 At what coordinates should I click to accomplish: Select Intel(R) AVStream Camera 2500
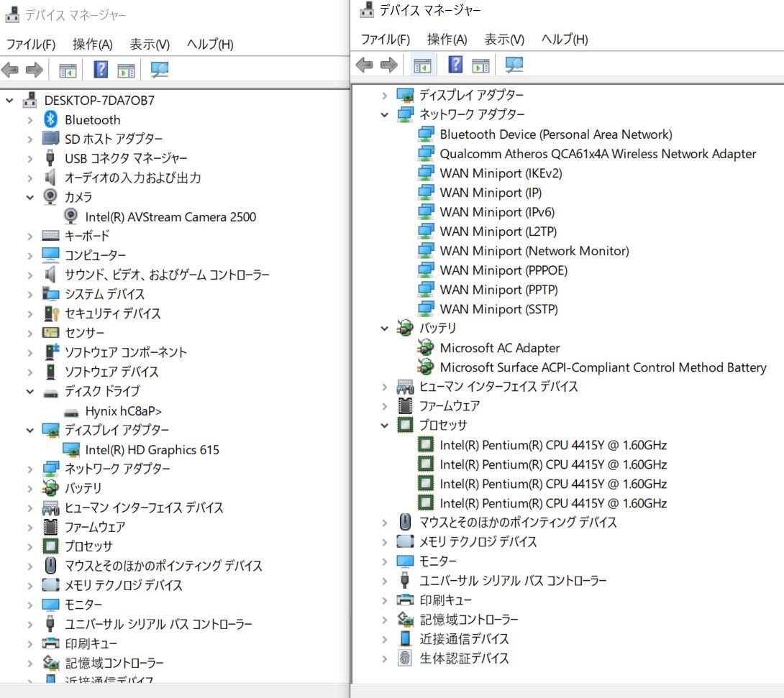point(170,216)
